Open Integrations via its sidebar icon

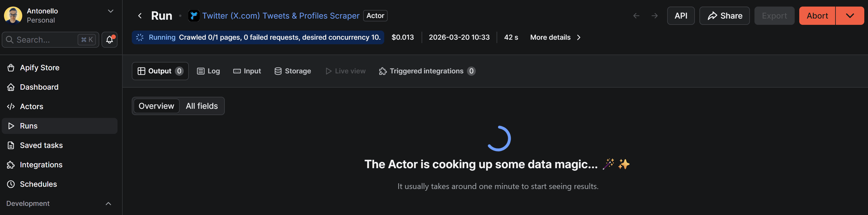[11, 165]
